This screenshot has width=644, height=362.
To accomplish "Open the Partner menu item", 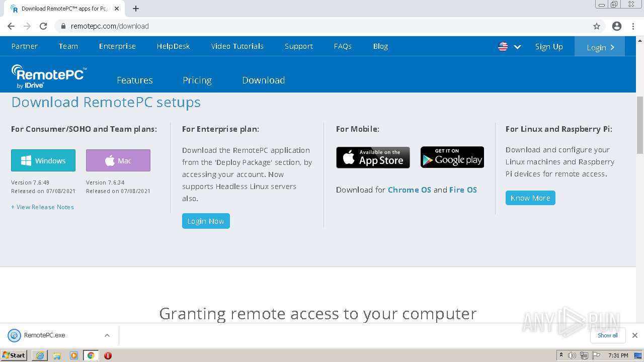I will pos(25,46).
